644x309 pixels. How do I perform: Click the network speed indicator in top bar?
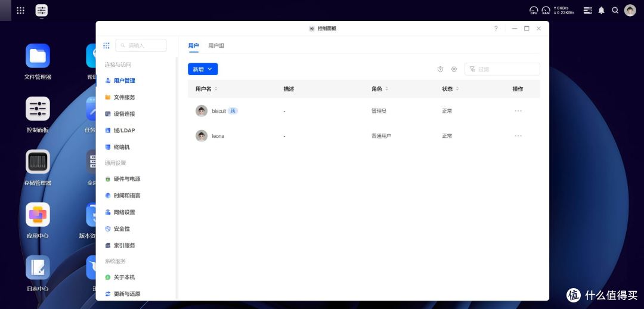[564, 10]
